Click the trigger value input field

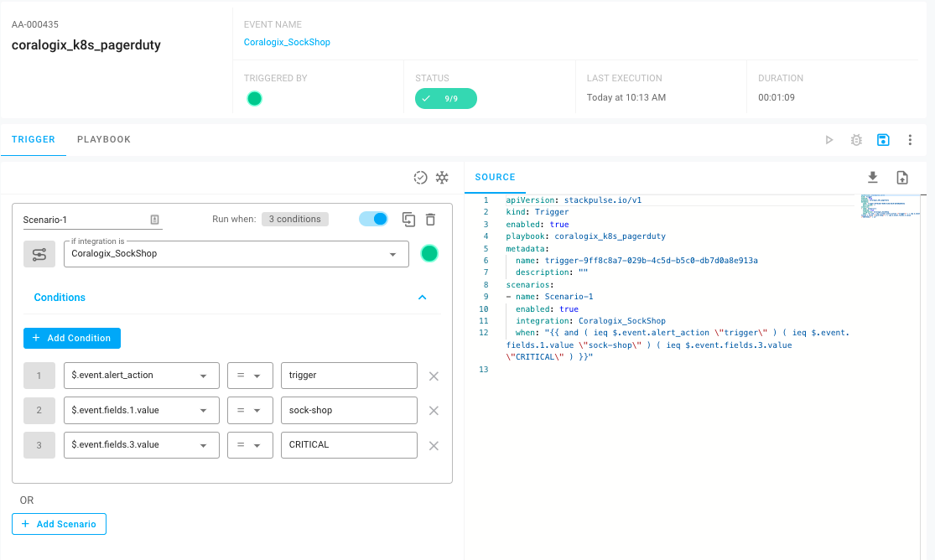[349, 376]
